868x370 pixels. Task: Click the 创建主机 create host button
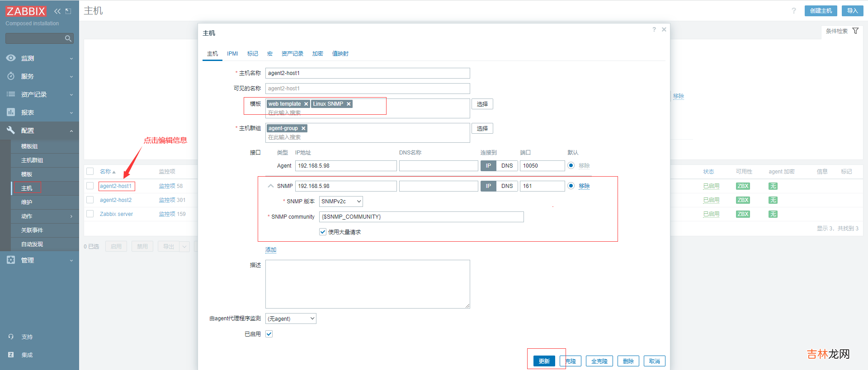coord(821,11)
